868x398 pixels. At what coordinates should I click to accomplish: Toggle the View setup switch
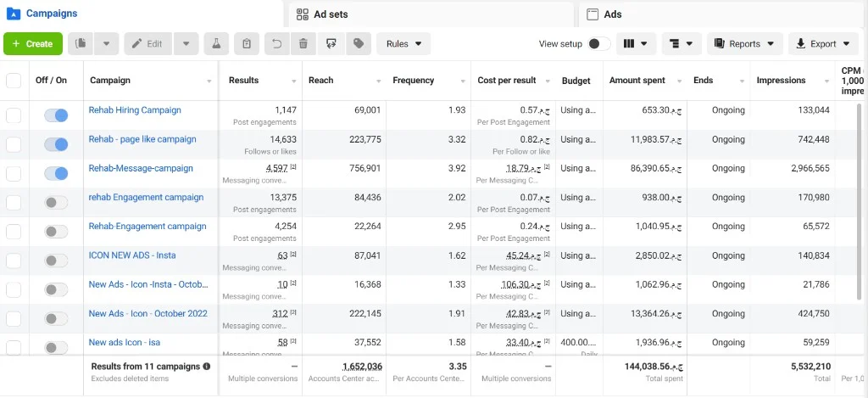point(599,44)
